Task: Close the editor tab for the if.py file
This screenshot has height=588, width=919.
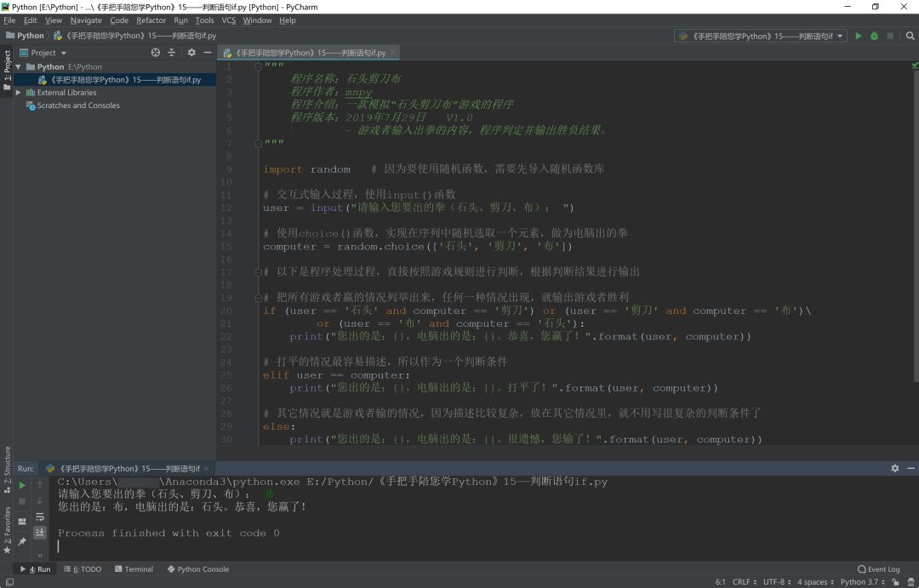Action: pyautogui.click(x=392, y=53)
